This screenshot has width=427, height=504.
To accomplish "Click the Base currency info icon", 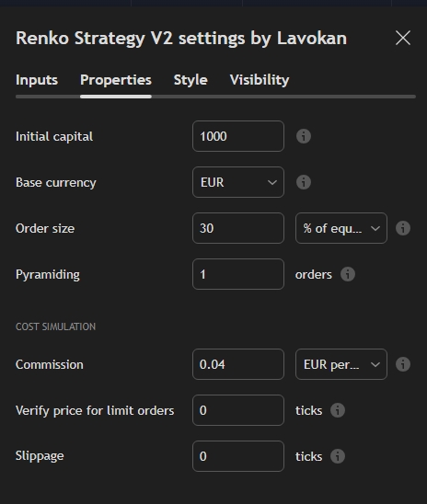I will pos(303,182).
